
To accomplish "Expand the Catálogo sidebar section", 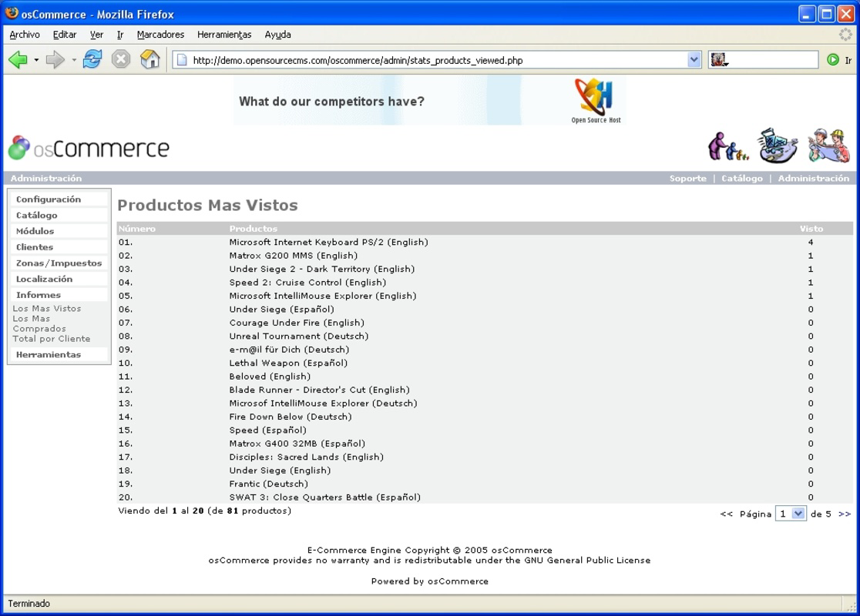I will pos(59,215).
